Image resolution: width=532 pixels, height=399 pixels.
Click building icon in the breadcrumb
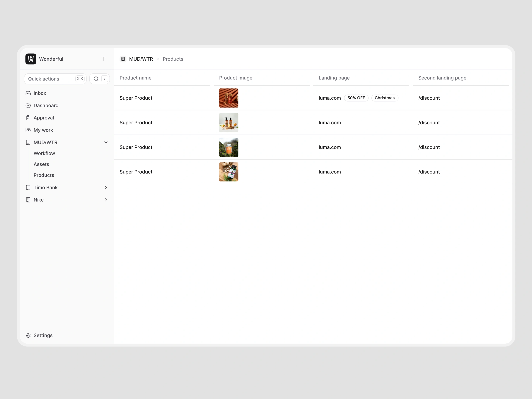click(x=123, y=59)
